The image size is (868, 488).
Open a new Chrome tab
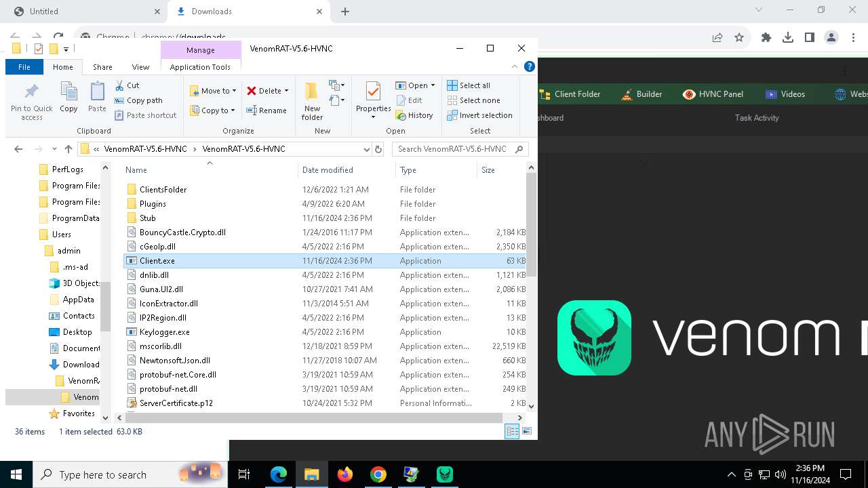(345, 12)
